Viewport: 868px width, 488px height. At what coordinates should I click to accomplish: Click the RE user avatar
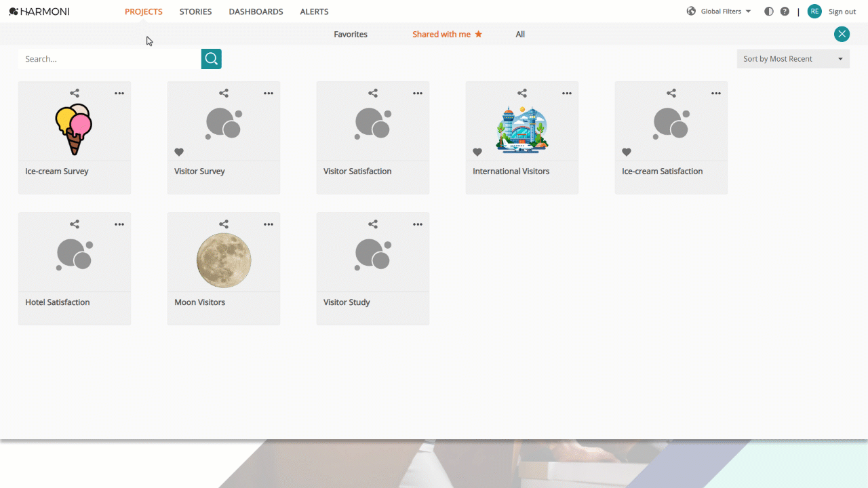[x=814, y=12]
